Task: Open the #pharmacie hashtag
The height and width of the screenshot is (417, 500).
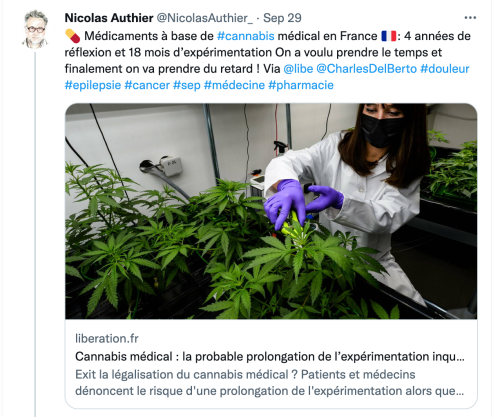Action: [x=301, y=85]
